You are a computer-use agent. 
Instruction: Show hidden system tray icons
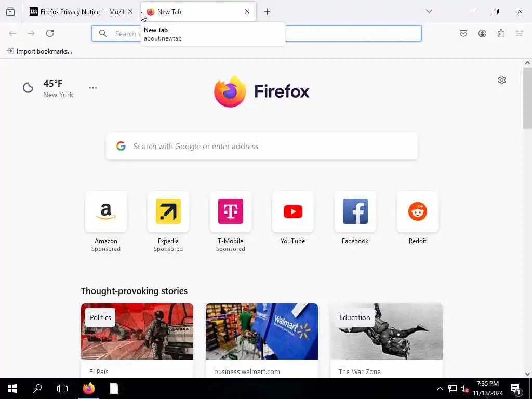coord(440,389)
